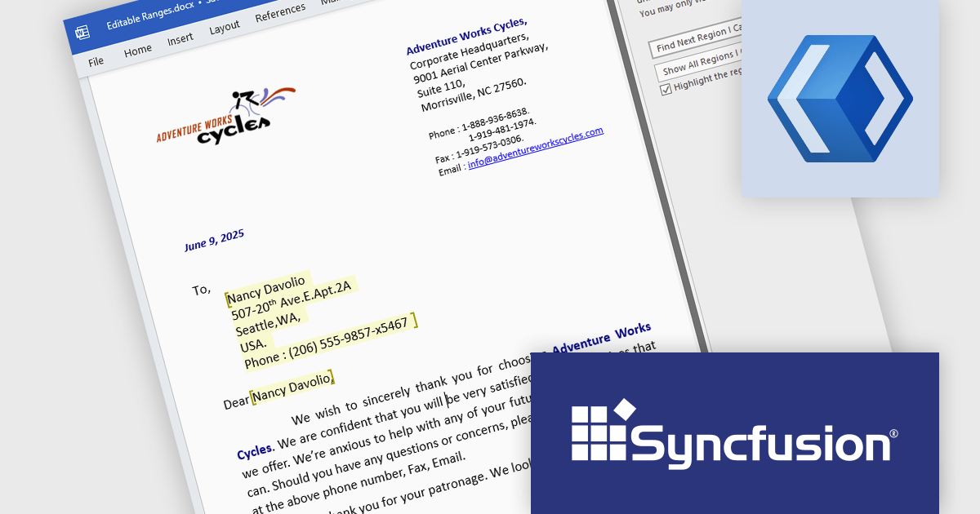Click the June 9, 2025 date text
This screenshot has height=514, width=980.
point(214,239)
